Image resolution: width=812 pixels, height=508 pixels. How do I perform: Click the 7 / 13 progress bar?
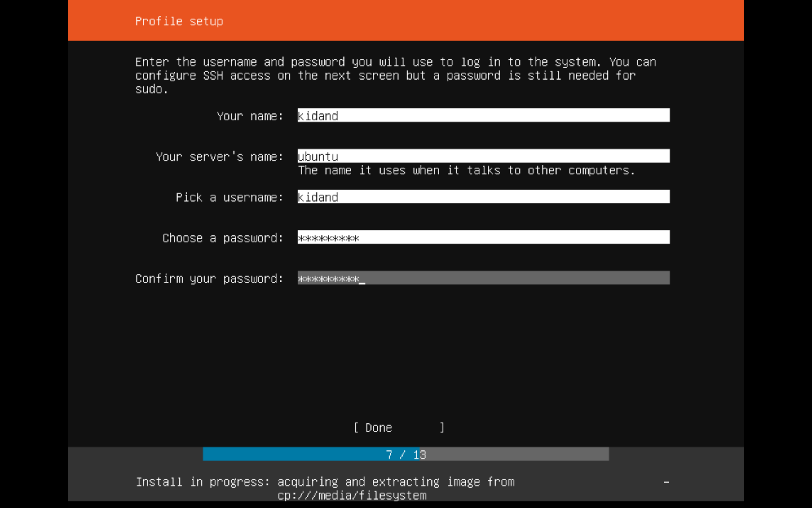406,454
